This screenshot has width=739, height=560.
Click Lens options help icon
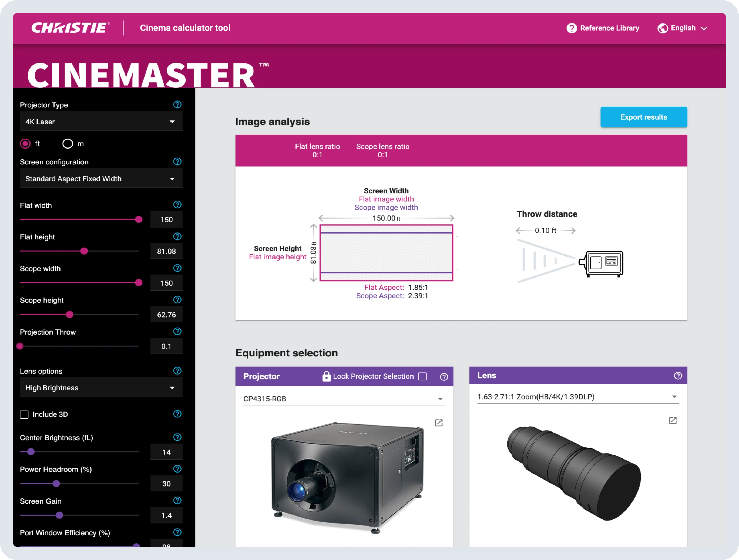(x=177, y=371)
